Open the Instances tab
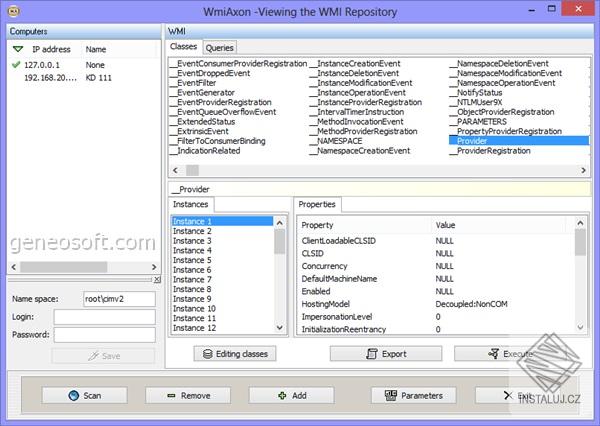This screenshot has width=600, height=426. tap(191, 204)
